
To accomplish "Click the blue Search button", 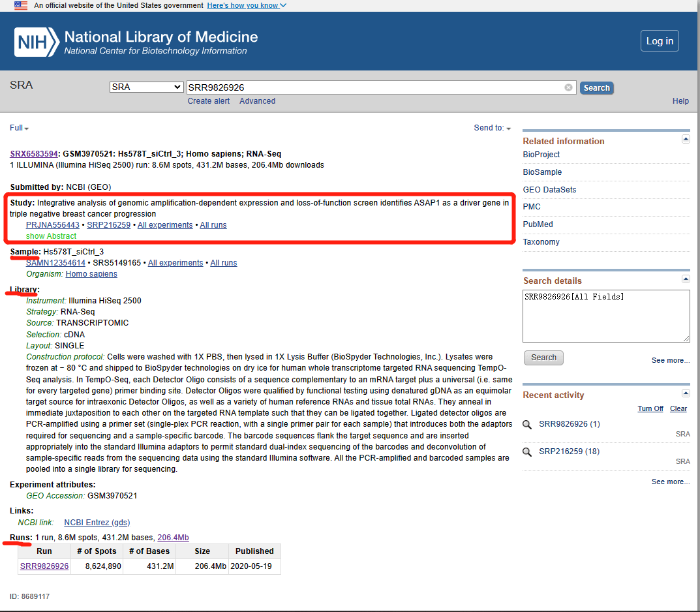I will pos(596,88).
